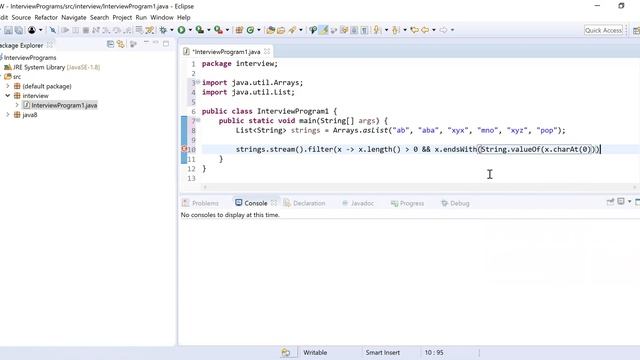Screen dimensions: 640x360
Task: Open the Refactor menu
Action: point(46,18)
